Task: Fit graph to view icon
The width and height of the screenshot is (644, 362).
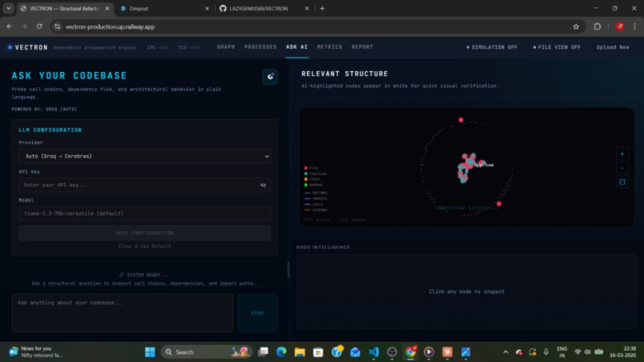Action: tap(622, 182)
